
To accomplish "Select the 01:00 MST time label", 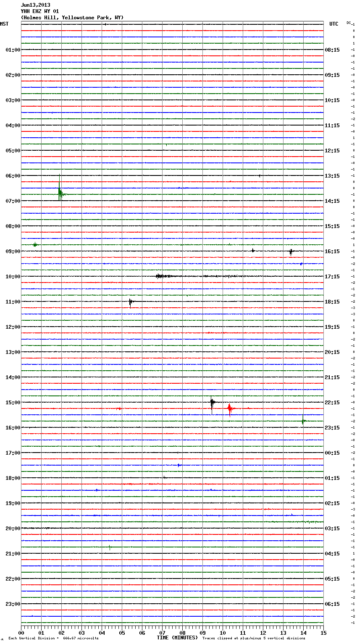I will coord(13,50).
